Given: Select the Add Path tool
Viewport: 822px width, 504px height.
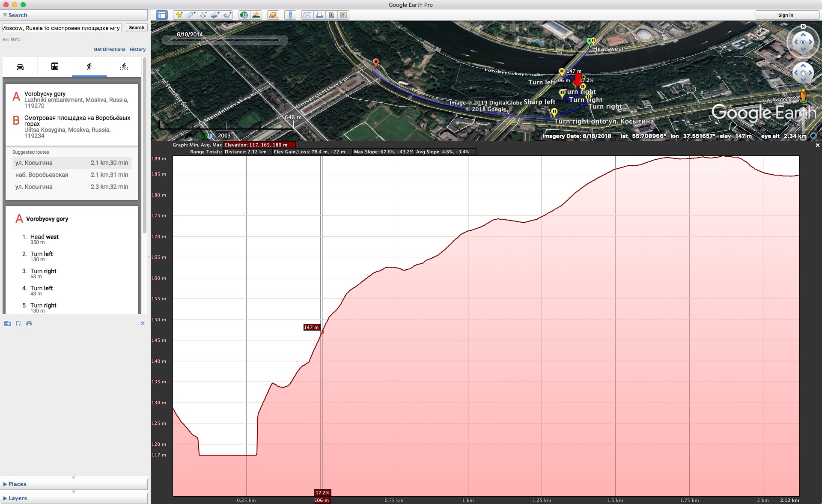Looking at the screenshot, I should click(203, 15).
